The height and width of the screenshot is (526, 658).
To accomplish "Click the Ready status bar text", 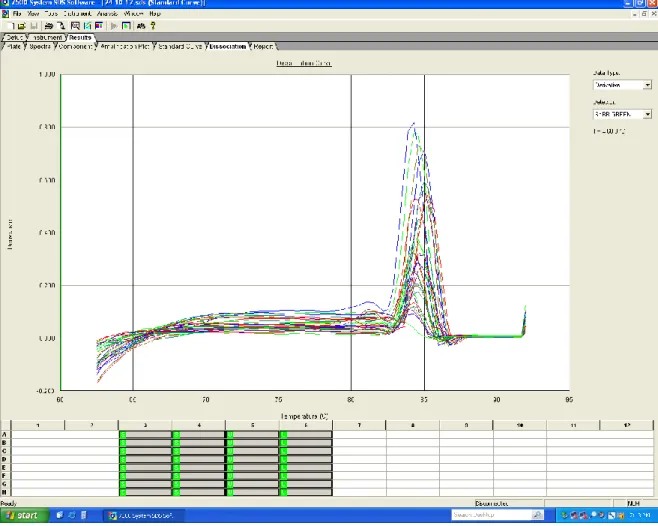I will point(8,503).
